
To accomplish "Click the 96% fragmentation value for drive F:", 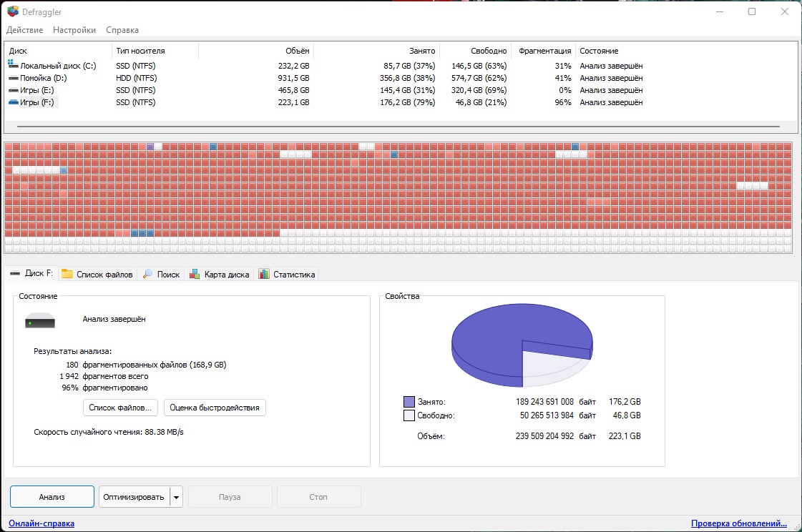I will (x=563, y=102).
